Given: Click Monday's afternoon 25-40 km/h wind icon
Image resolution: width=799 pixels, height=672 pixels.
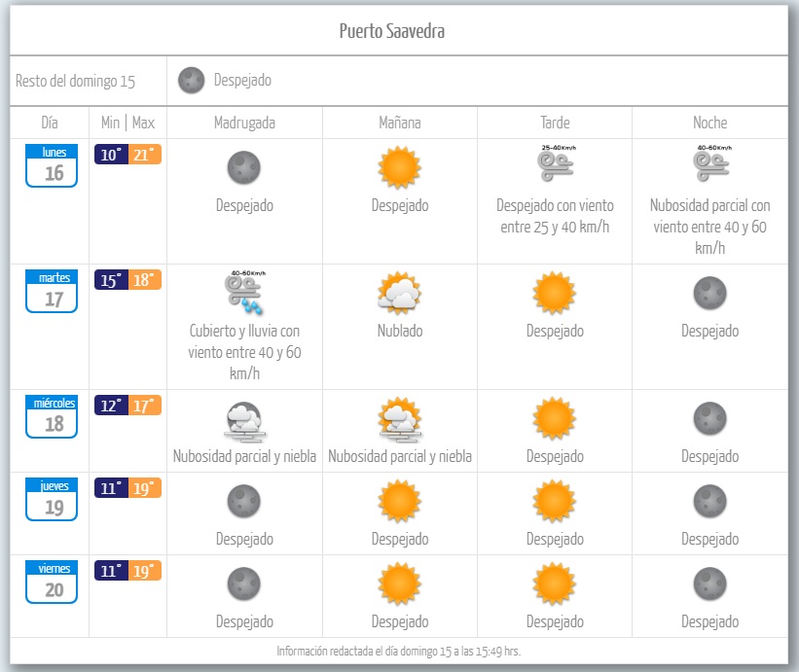Looking at the screenshot, I should (x=555, y=164).
